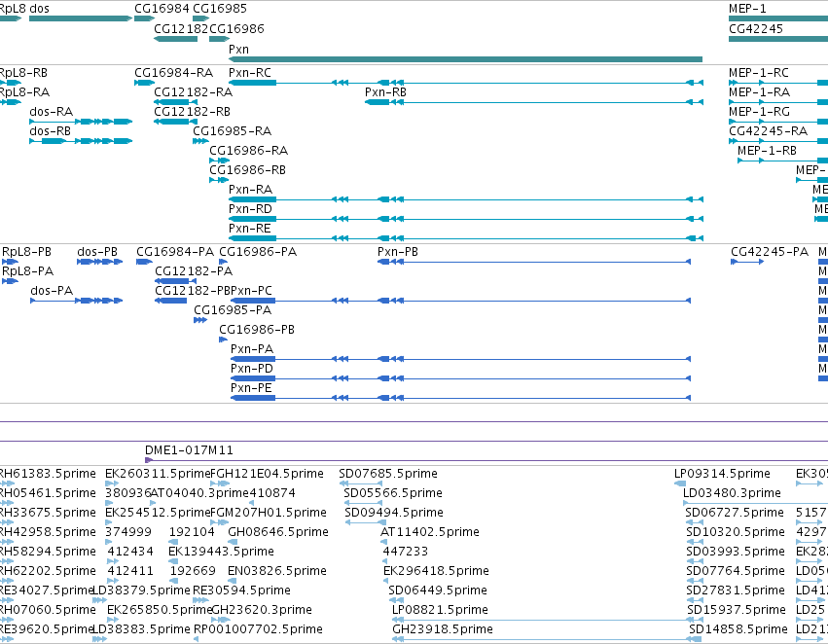The image size is (828, 644).
Task: Click EST label EN03826.5prime
Action: tap(277, 572)
